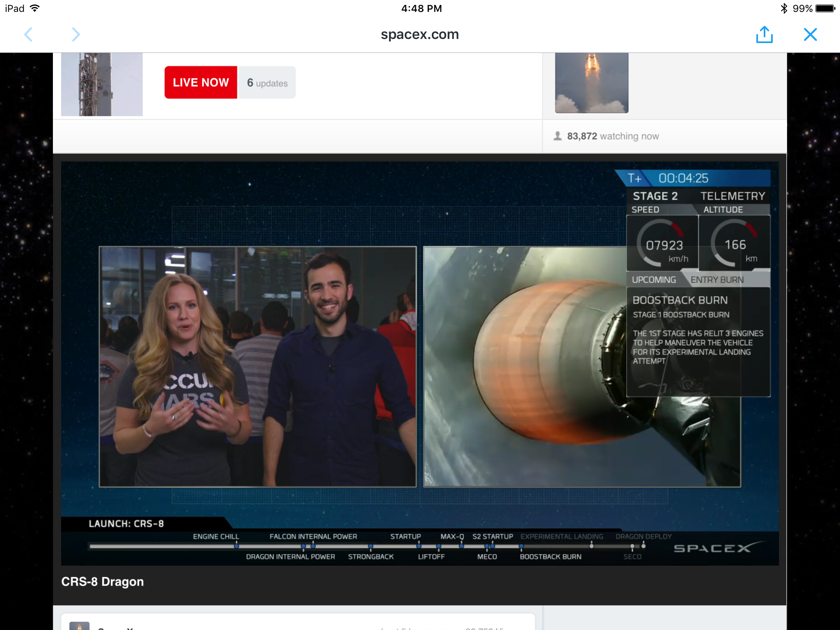Click the STRONGBACK timeline marker

[x=371, y=546]
